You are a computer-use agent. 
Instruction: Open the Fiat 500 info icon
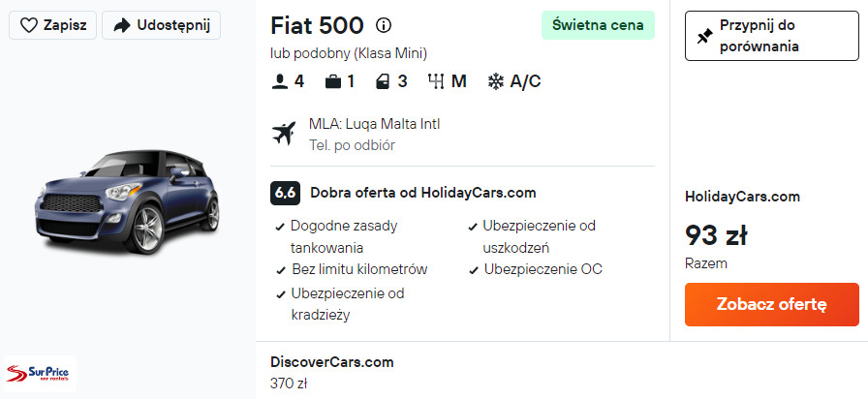click(x=384, y=25)
